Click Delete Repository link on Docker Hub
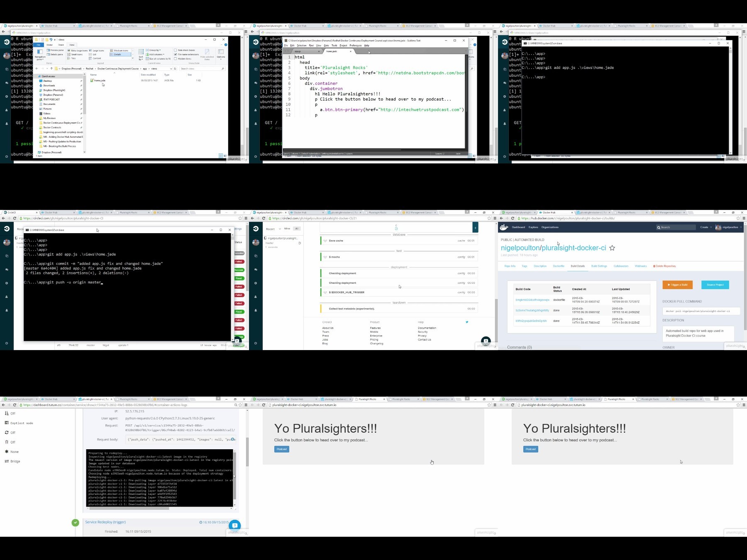Viewport: 747px width, 560px height. (664, 266)
